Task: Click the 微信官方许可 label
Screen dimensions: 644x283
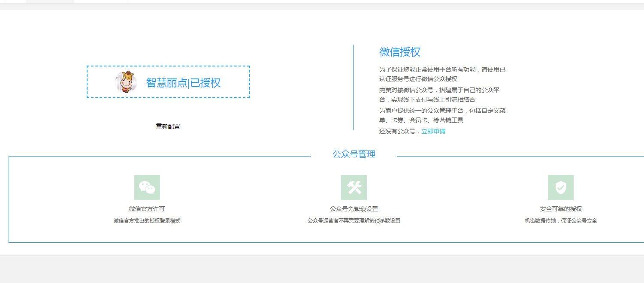Action: click(x=147, y=209)
